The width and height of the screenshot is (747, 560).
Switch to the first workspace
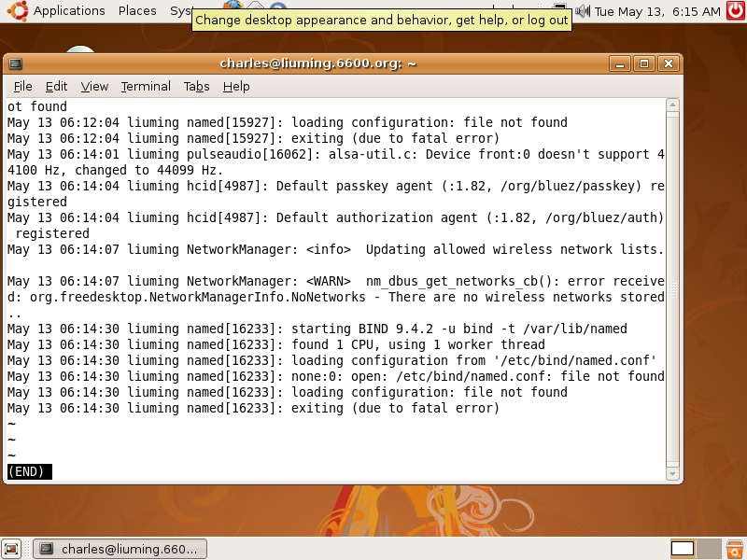(683, 549)
